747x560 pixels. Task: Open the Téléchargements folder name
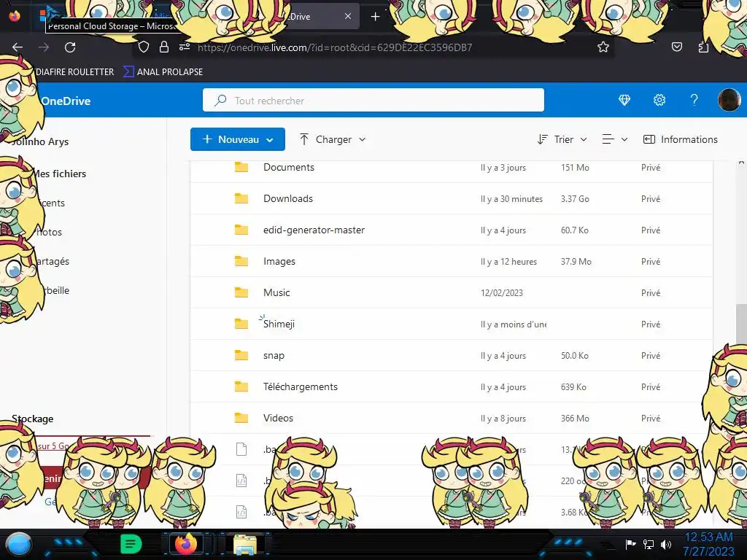[x=301, y=386]
